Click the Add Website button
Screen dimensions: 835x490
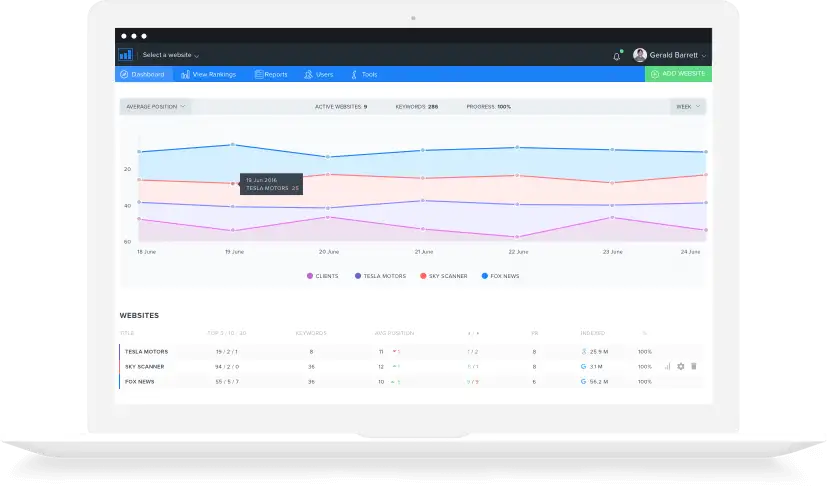[x=679, y=74]
